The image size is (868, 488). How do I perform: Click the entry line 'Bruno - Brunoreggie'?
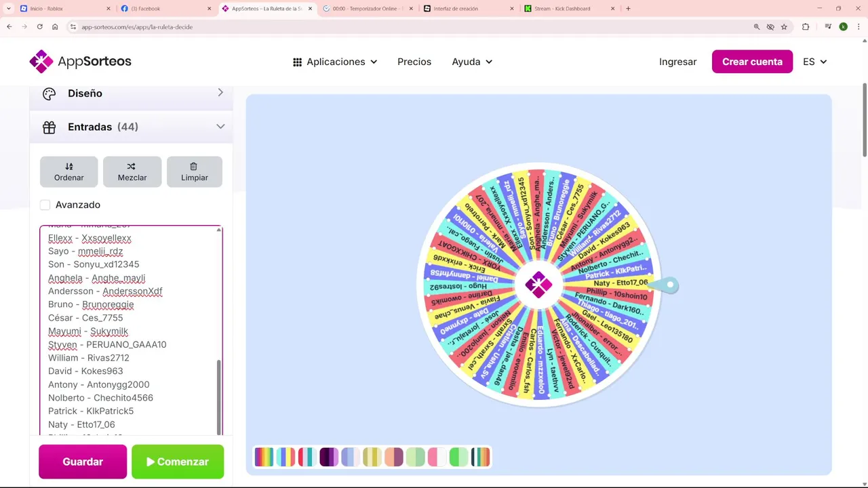click(x=91, y=304)
